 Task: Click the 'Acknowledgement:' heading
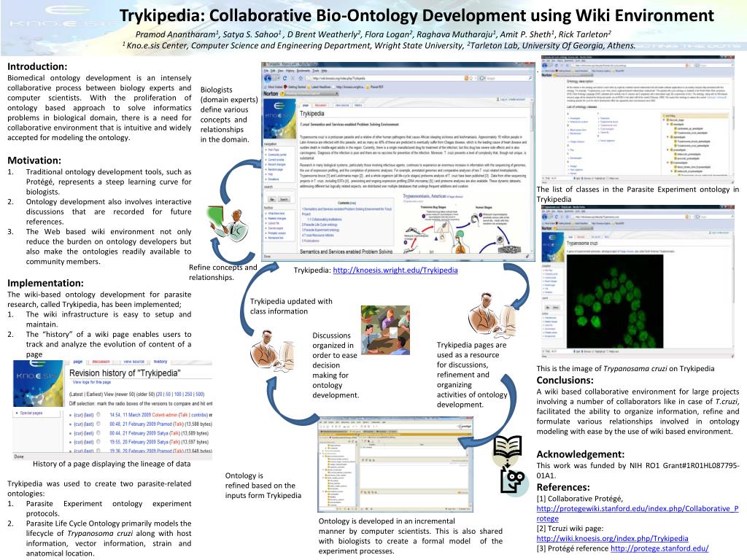tap(580, 454)
